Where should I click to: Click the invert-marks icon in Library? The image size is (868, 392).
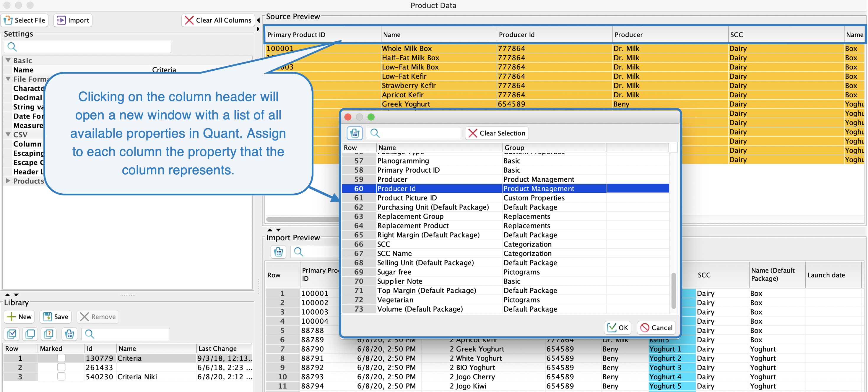[x=48, y=334]
